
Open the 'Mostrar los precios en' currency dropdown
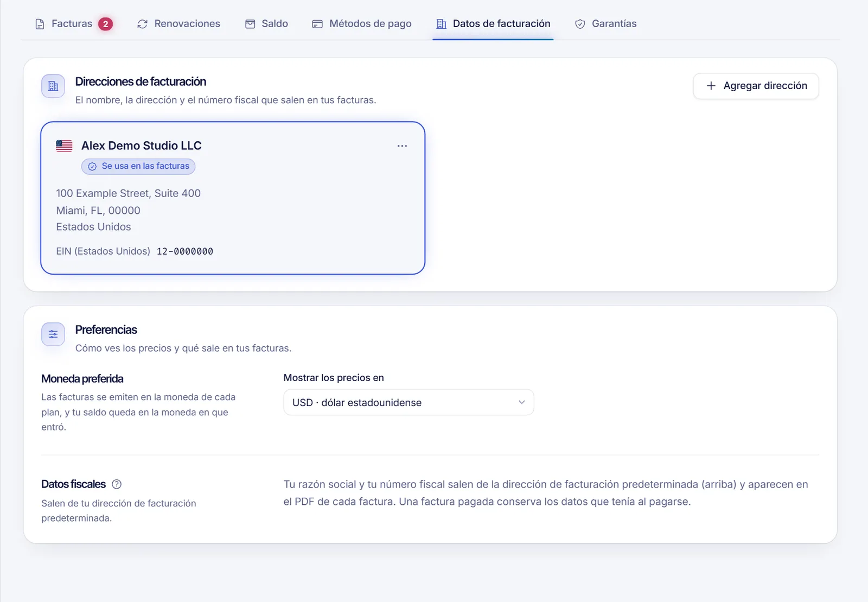click(409, 402)
